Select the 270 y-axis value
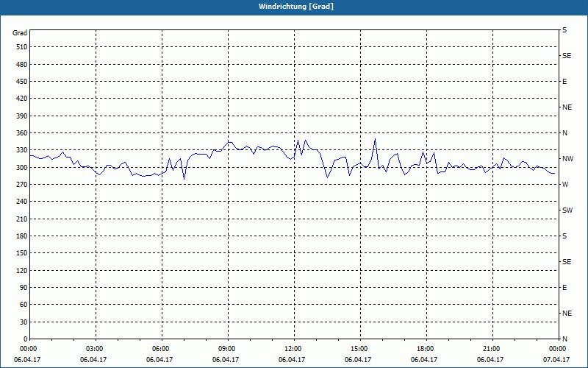The width and height of the screenshot is (588, 368). point(22,185)
